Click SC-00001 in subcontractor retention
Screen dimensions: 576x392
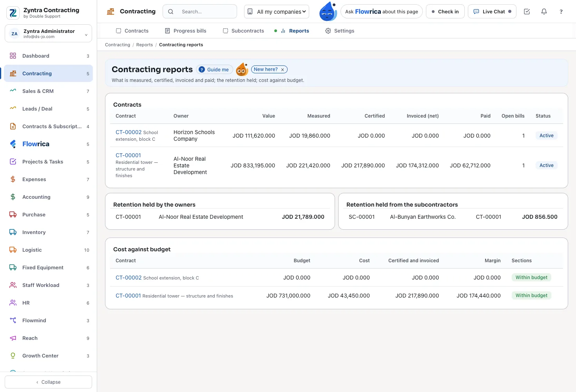click(362, 217)
